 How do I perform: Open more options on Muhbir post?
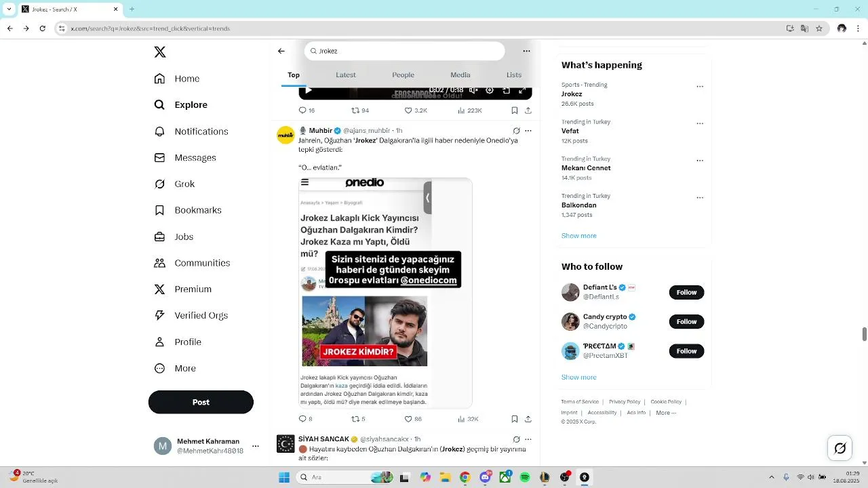pyautogui.click(x=528, y=131)
